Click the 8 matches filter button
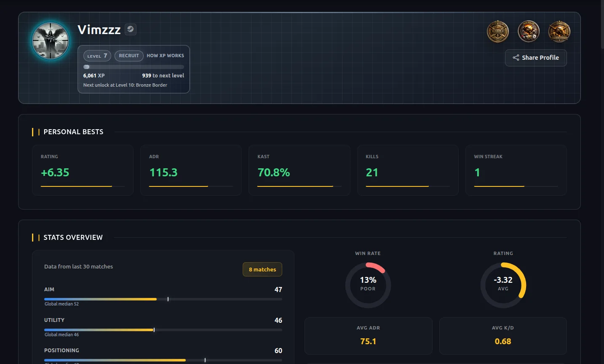This screenshot has width=604, height=364. [x=262, y=269]
